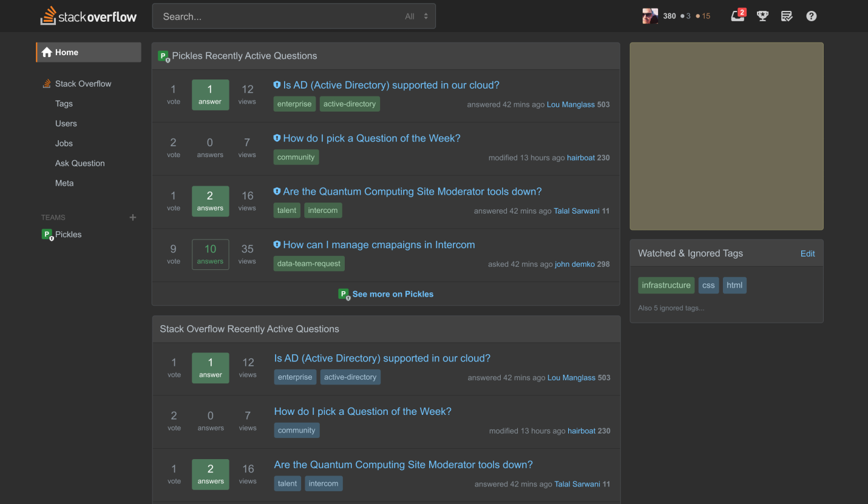This screenshot has width=868, height=504.
Task: Click the olive advertisement placeholder box
Action: (x=727, y=136)
